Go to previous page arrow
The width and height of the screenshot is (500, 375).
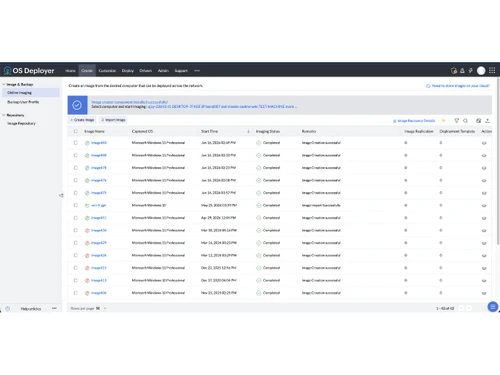point(462,308)
